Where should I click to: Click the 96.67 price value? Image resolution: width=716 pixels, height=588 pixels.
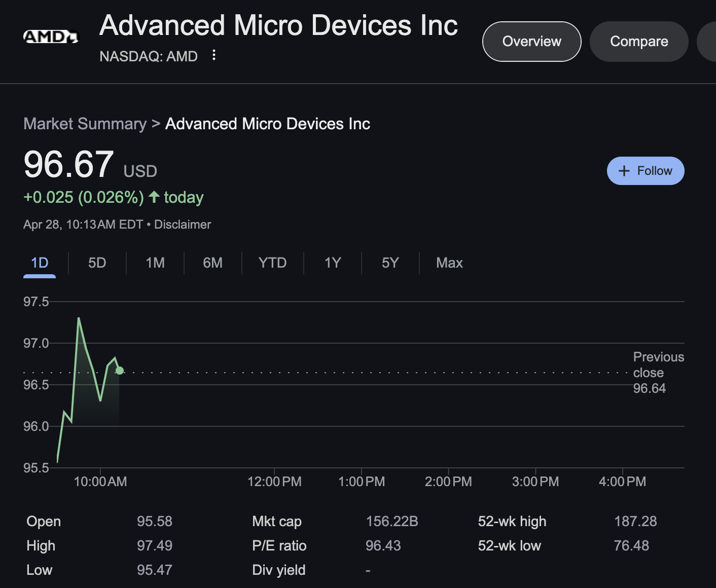pyautogui.click(x=68, y=164)
